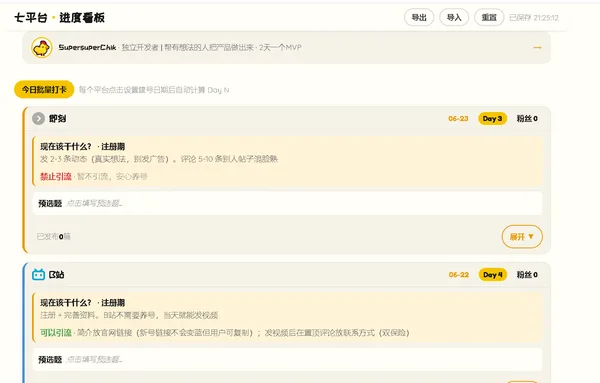Viewport: 600px width, 383px height.
Task: Click the blue Bilibili TV icon
Action: coord(38,274)
